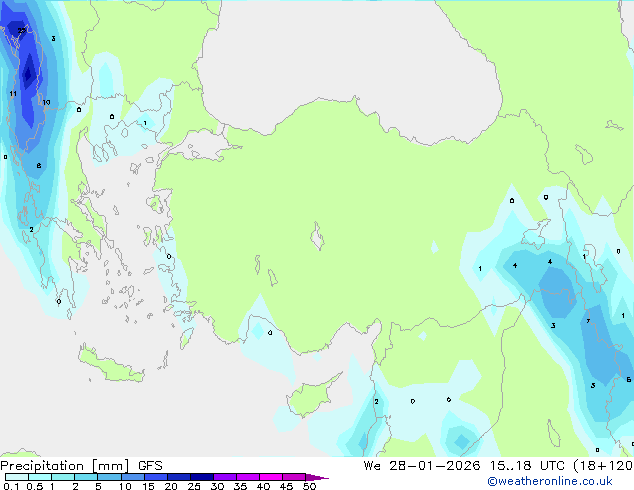Click the legend label "30"
634x490 pixels.
click(x=217, y=486)
